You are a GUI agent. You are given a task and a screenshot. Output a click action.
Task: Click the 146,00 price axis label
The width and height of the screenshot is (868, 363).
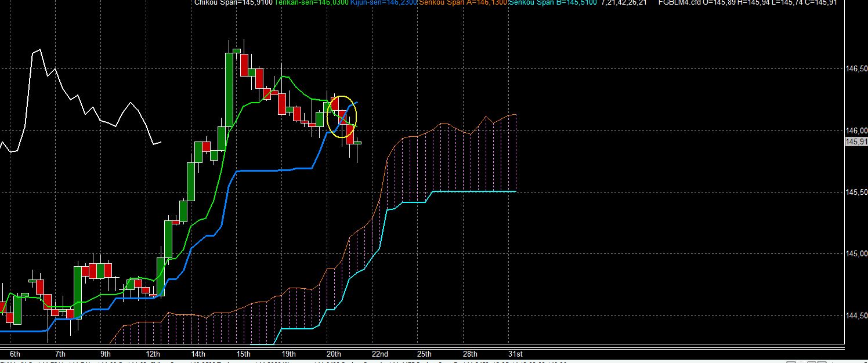click(x=856, y=130)
